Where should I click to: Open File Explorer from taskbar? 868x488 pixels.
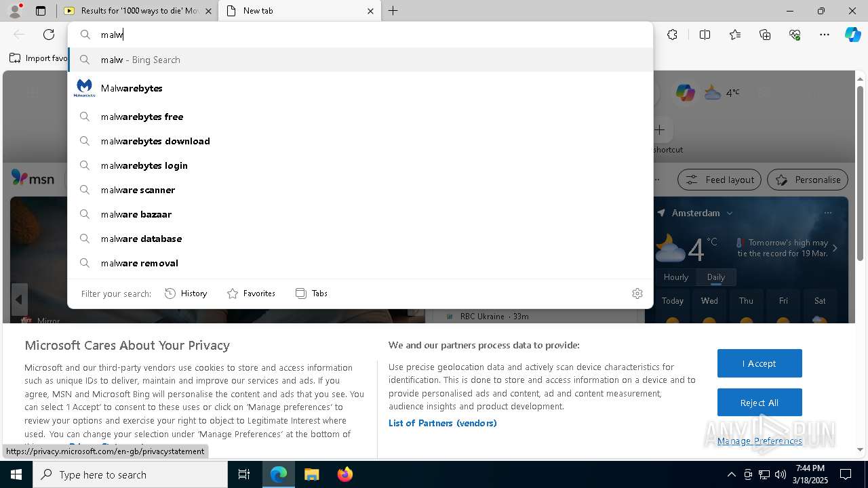[x=311, y=474]
